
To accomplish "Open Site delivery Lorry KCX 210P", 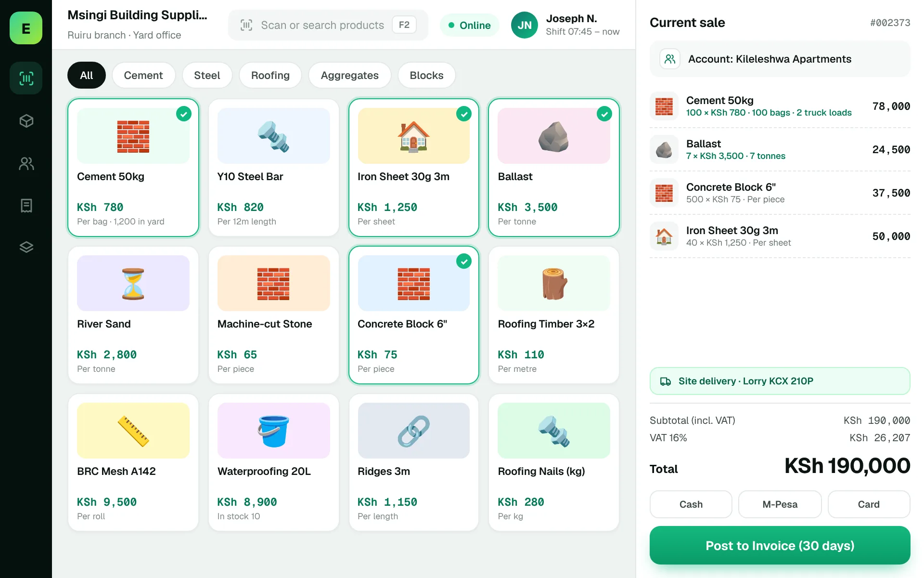I will (x=780, y=381).
